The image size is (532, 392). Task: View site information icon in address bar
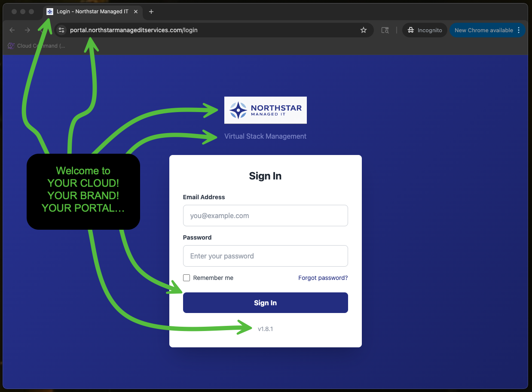pyautogui.click(x=61, y=30)
